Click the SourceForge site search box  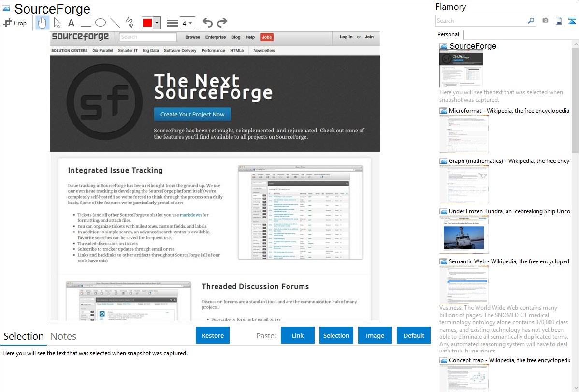[x=148, y=37]
